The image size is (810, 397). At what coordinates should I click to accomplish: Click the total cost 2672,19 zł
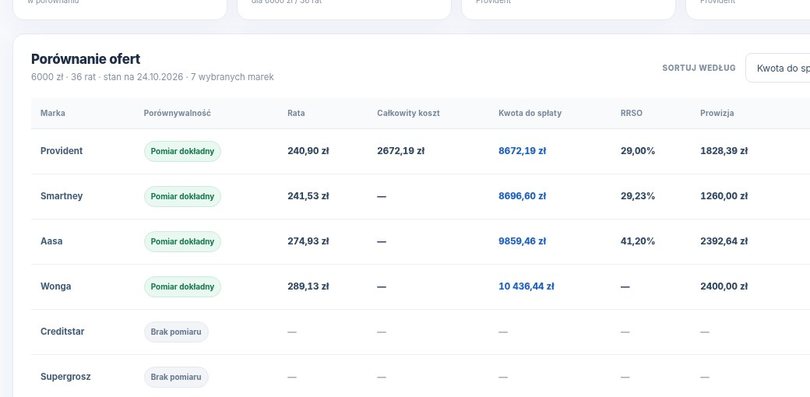pyautogui.click(x=401, y=151)
